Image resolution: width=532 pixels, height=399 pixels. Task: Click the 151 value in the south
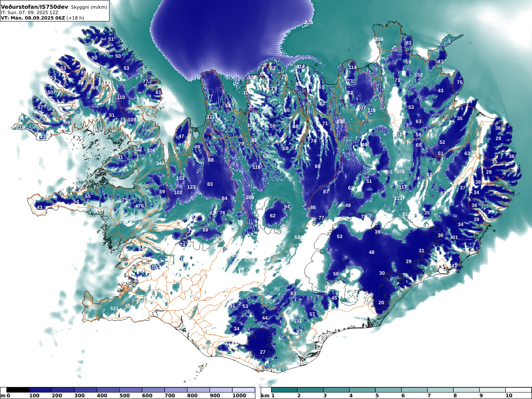pyautogui.click(x=298, y=320)
